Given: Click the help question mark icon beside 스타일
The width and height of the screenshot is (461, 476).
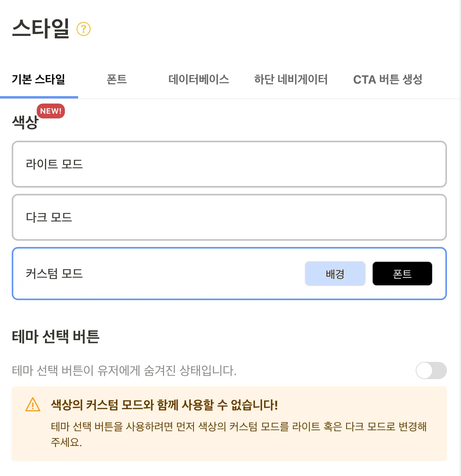Looking at the screenshot, I should coord(84,29).
